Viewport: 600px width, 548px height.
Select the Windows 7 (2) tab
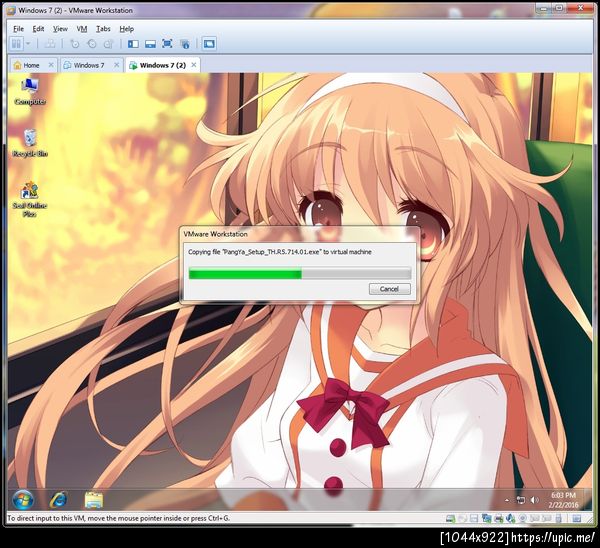[163, 65]
